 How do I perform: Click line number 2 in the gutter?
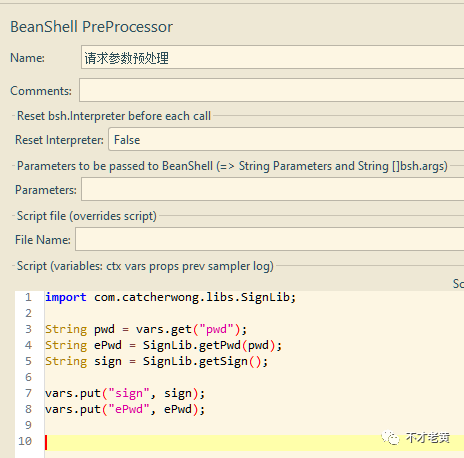pos(28,313)
